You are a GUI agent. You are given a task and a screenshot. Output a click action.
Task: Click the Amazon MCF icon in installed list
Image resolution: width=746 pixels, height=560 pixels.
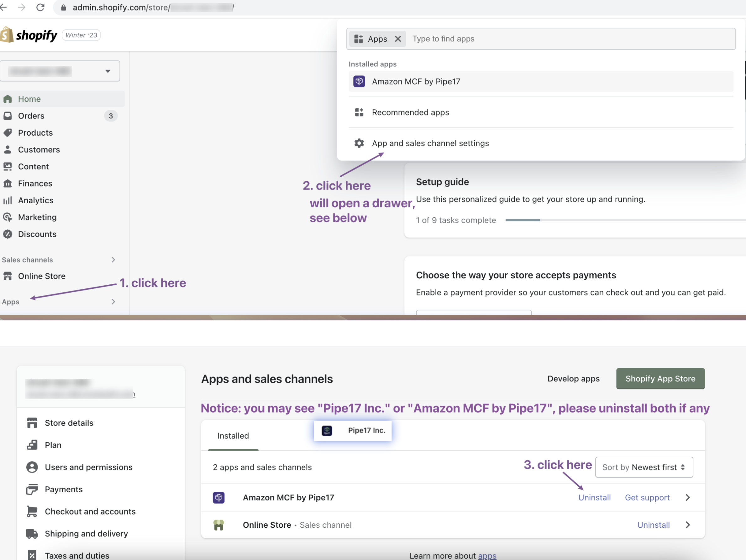[x=219, y=498]
